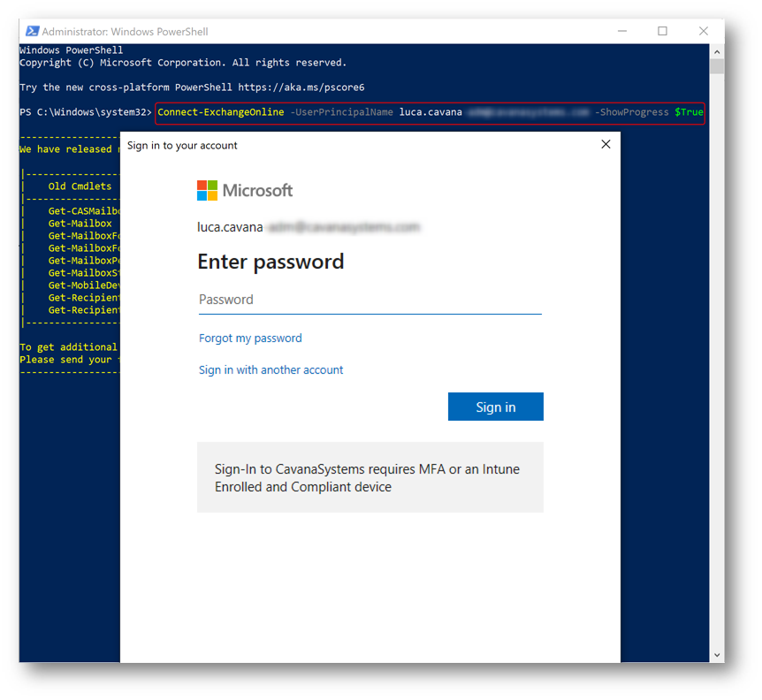Click the blue Sign in button
This screenshot has width=762, height=700.
[x=496, y=407]
